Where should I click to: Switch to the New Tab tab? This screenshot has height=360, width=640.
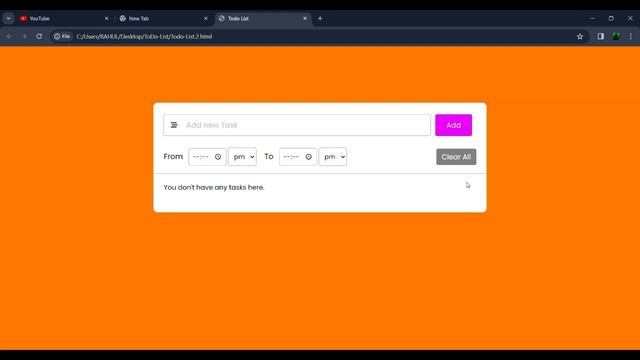(163, 18)
